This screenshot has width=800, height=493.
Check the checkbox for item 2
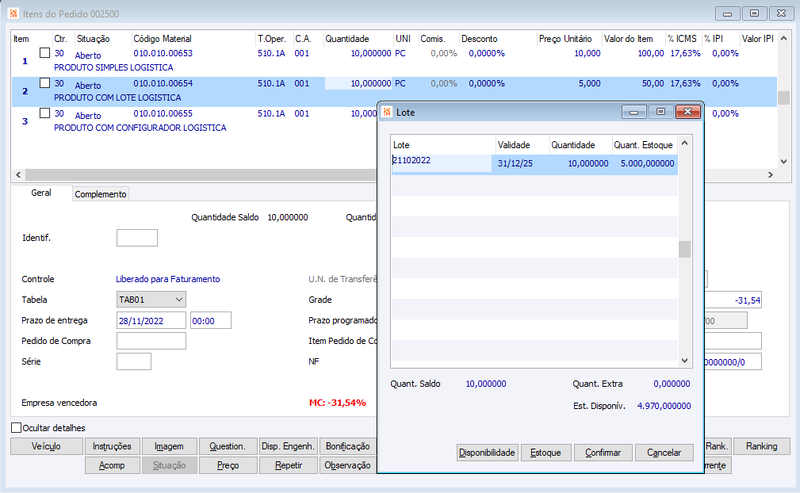[x=45, y=83]
